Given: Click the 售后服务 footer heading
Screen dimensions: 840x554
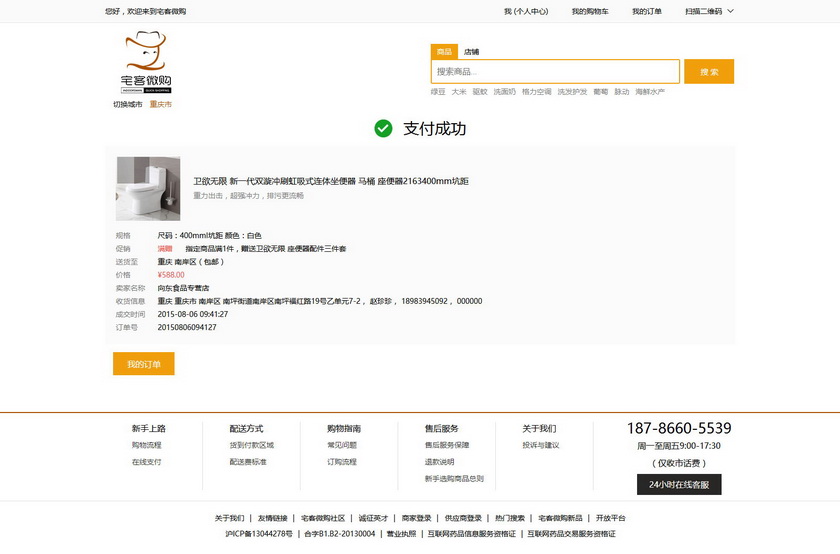Looking at the screenshot, I should [x=441, y=429].
